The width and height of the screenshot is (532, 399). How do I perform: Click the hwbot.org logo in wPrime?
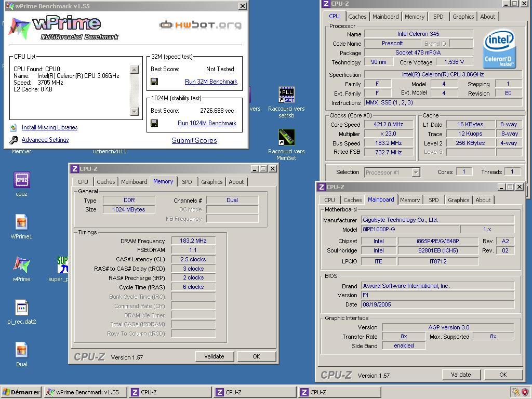point(200,25)
